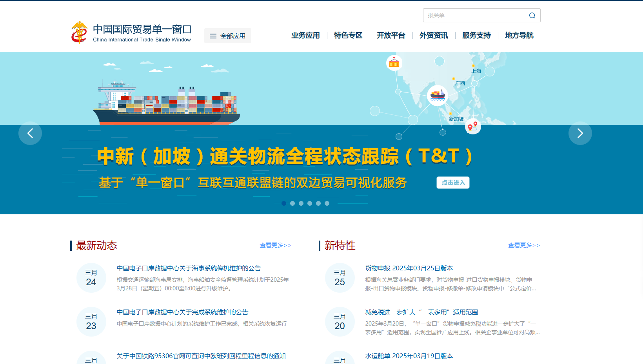Click the cargo ship icon on map
643x364 pixels.
pos(438,96)
